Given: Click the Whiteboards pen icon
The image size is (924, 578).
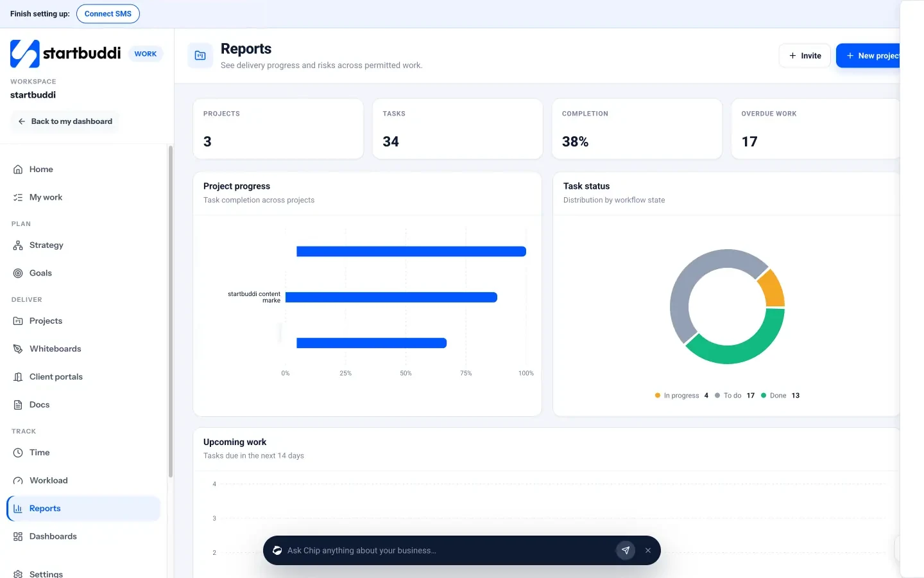Looking at the screenshot, I should coord(18,349).
